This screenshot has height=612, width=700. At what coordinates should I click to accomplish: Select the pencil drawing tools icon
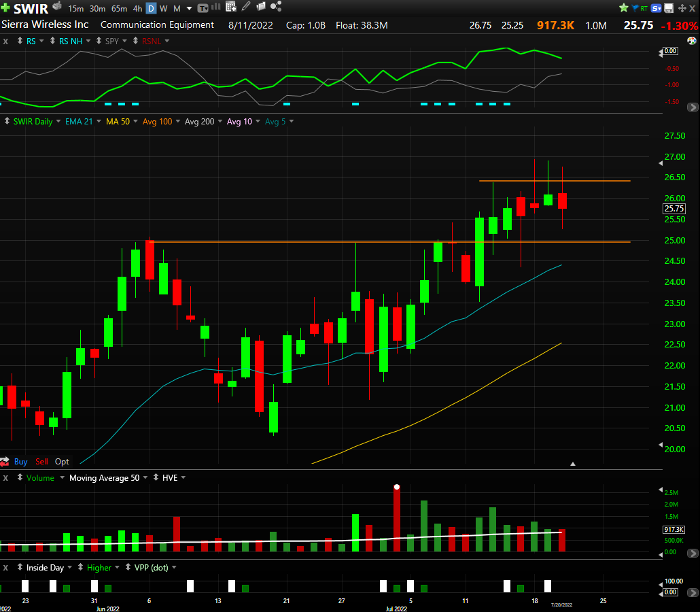click(246, 6)
